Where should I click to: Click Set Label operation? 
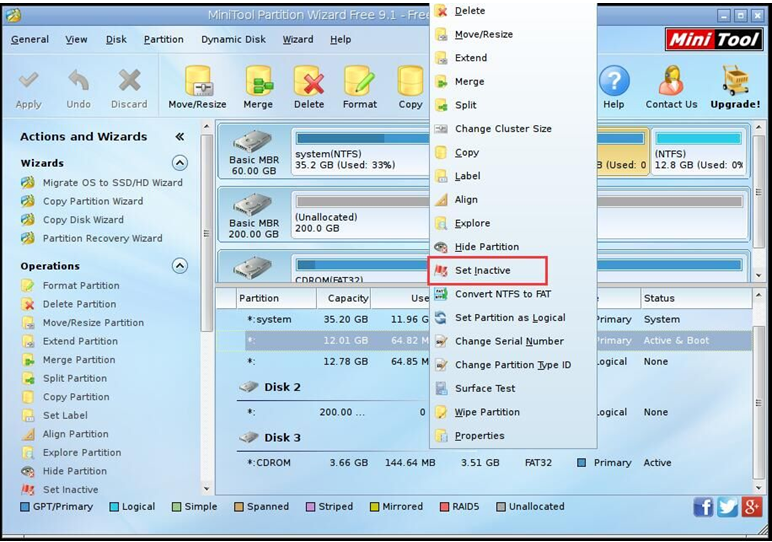coord(55,416)
